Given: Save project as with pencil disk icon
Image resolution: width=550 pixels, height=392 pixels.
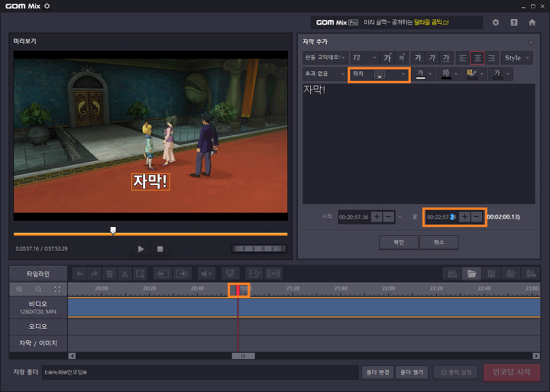Looking at the screenshot, I should click(x=511, y=274).
